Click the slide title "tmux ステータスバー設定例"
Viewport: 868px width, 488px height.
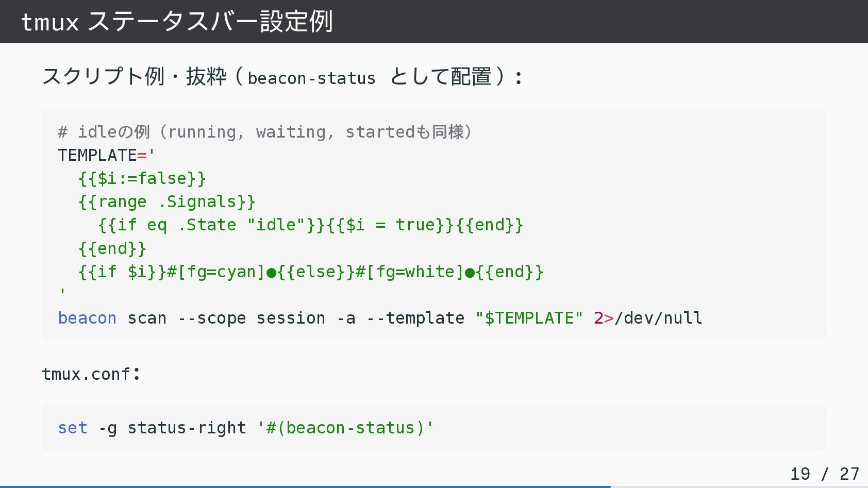(x=177, y=22)
